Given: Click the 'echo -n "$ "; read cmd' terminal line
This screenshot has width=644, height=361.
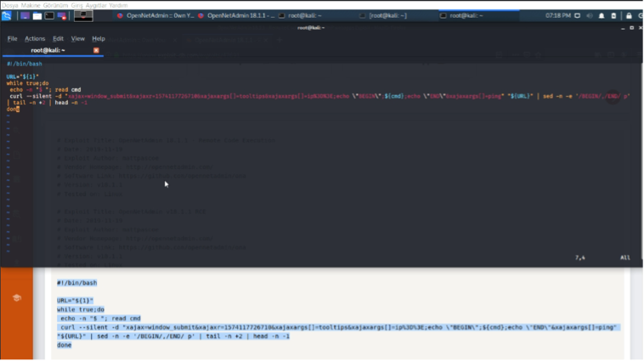Looking at the screenshot, I should pos(46,89).
